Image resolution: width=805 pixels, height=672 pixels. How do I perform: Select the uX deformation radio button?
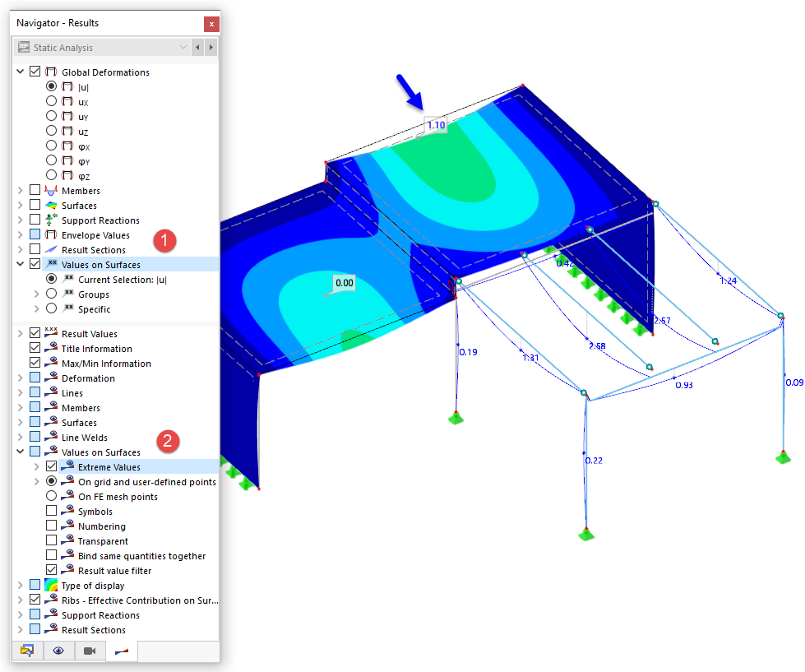tap(51, 101)
